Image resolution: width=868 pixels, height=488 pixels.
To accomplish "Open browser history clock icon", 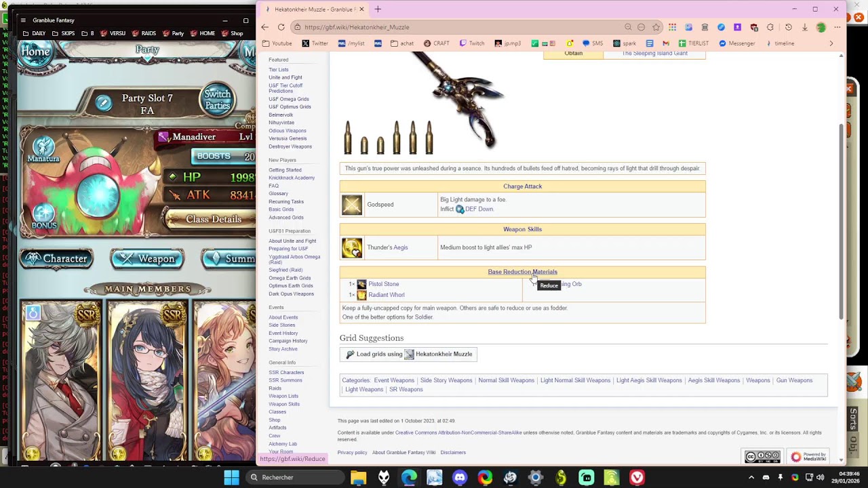I will point(788,27).
